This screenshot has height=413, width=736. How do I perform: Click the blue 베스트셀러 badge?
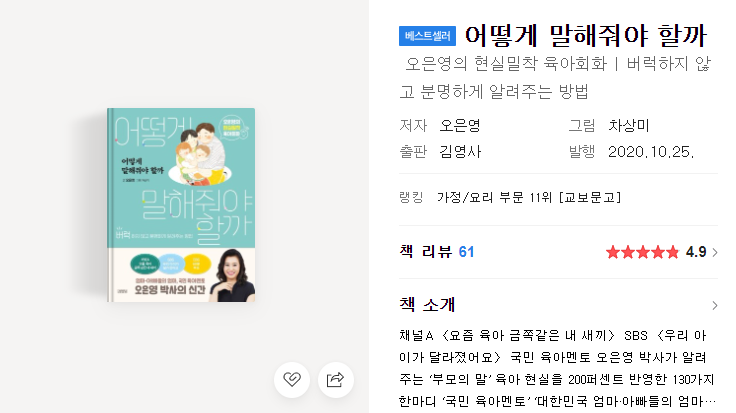coord(427,36)
